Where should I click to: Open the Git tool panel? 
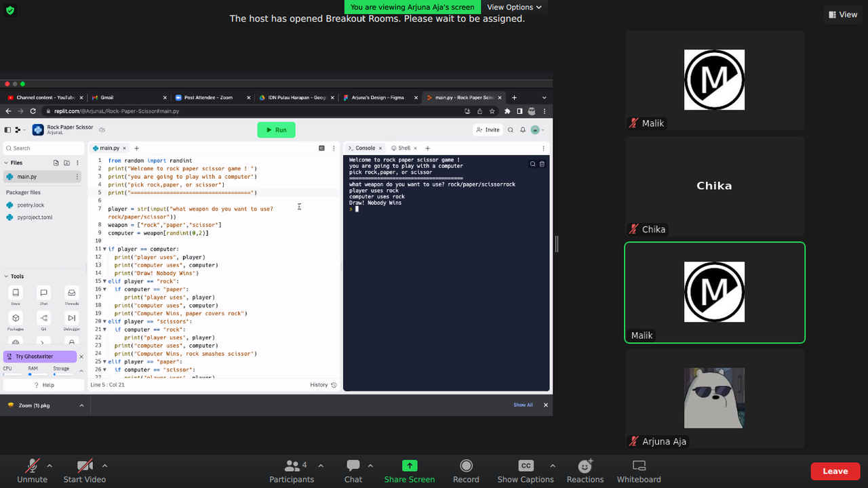(x=43, y=318)
